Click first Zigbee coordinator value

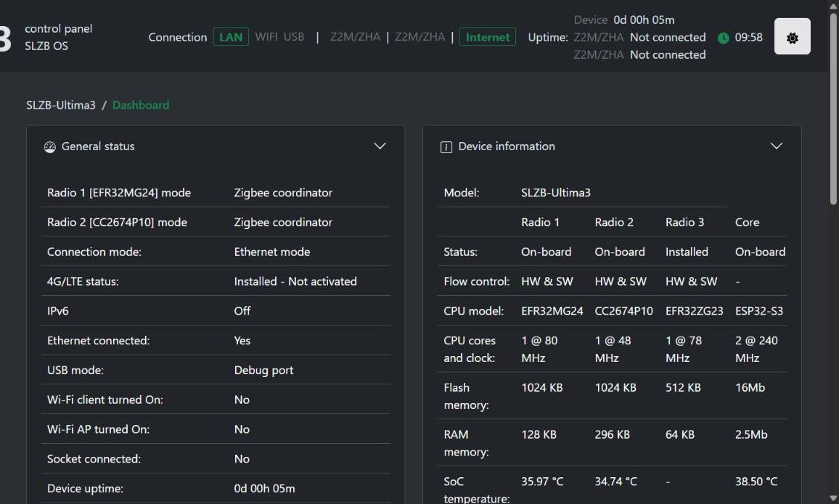(283, 193)
